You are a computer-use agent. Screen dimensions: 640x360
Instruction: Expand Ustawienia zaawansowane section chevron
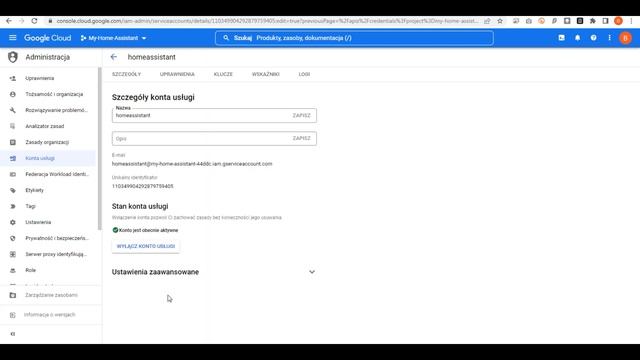[312, 272]
